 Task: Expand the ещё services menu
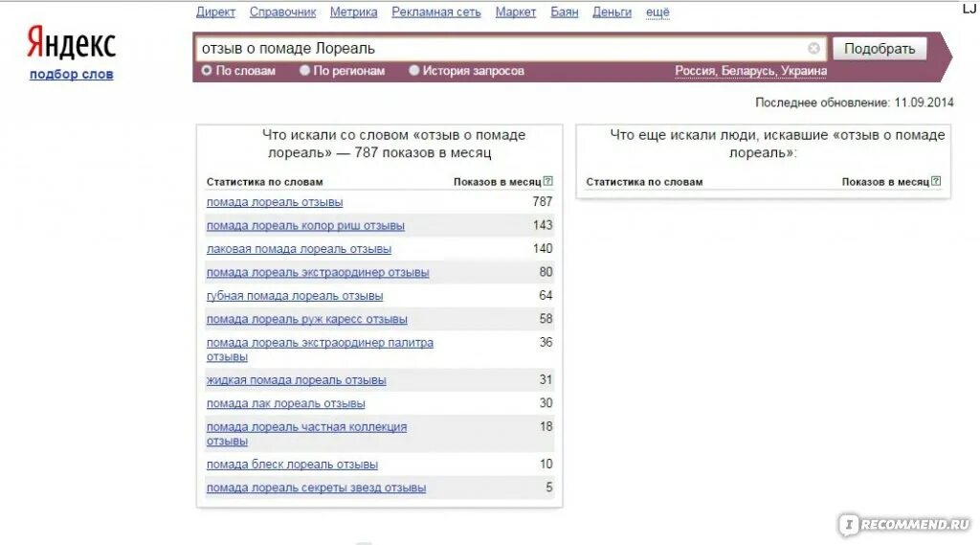[657, 11]
